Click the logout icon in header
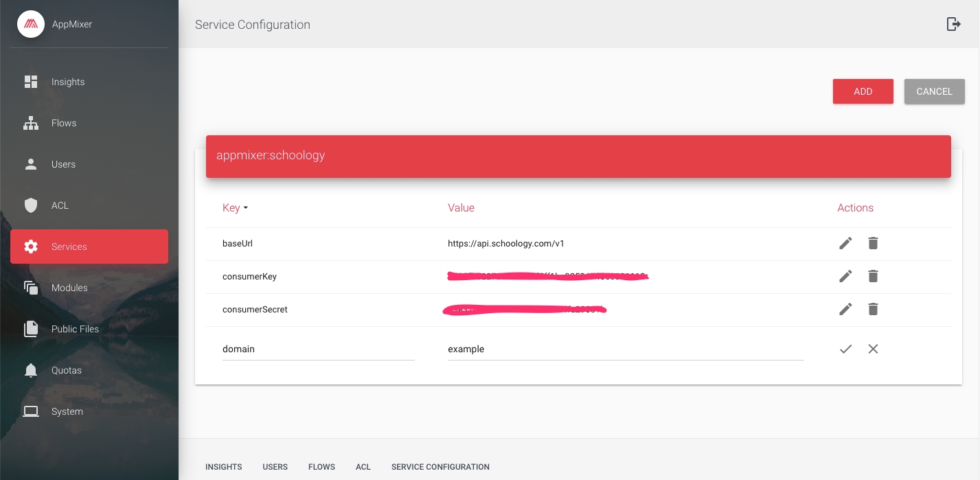This screenshot has height=480, width=980. click(953, 24)
